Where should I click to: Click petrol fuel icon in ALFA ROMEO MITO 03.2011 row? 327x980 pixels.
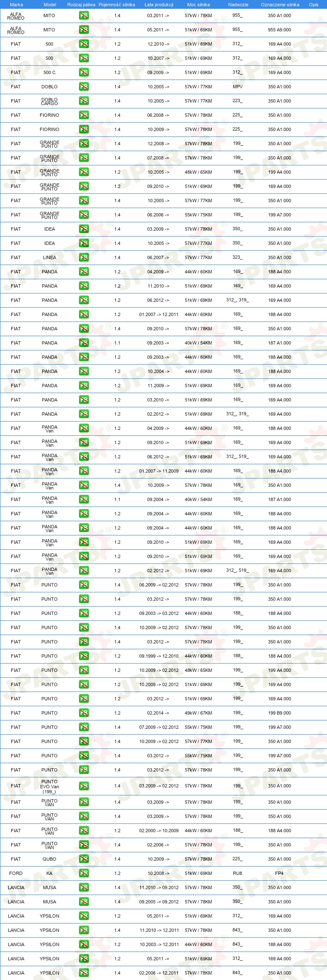84,15
